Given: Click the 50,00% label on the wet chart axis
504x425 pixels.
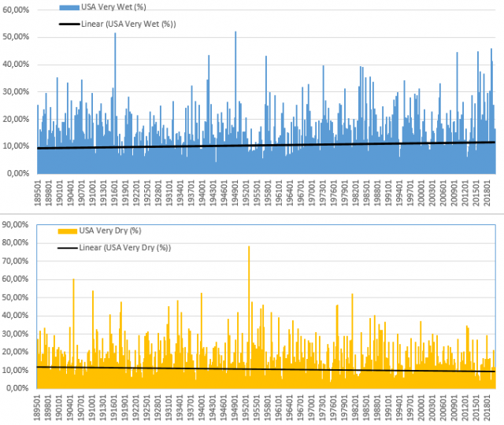Looking at the screenshot, I should pos(17,37).
